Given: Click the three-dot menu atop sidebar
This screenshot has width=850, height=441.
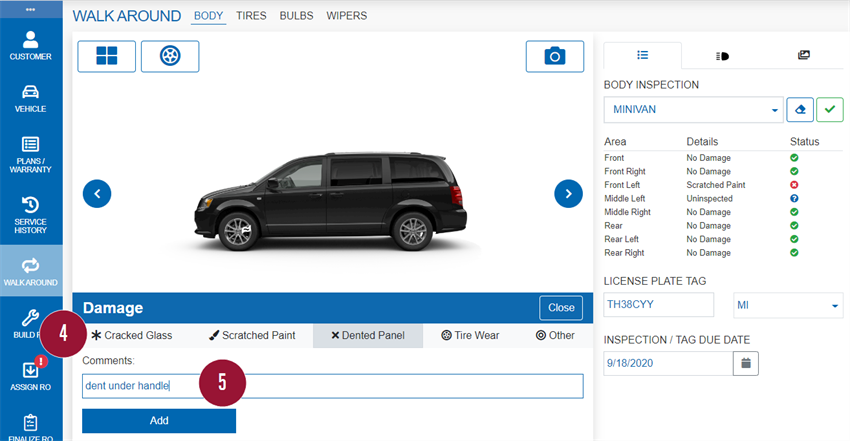Looking at the screenshot, I should tap(31, 9).
